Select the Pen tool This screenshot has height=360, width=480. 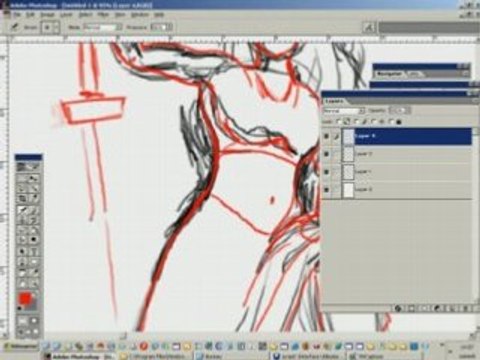pos(22,262)
